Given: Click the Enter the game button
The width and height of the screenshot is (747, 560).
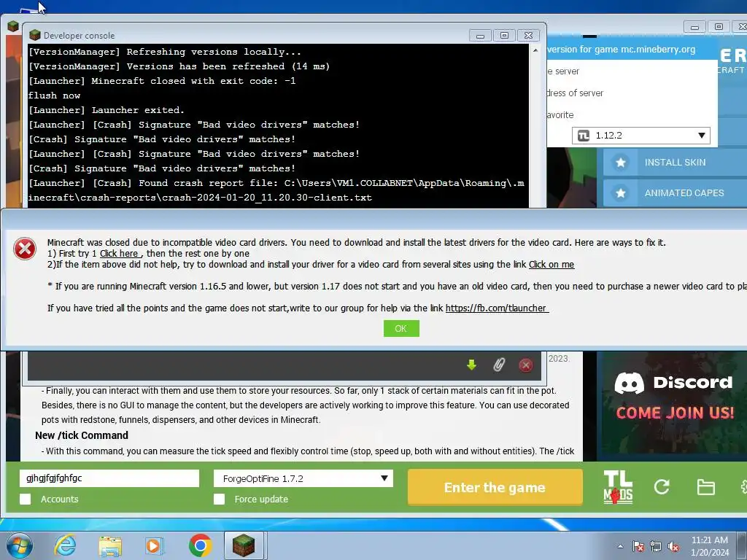Looking at the screenshot, I should pos(495,487).
